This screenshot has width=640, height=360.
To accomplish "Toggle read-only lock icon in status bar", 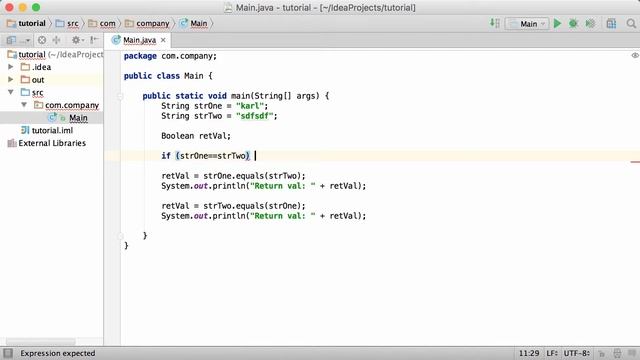I will click(601, 354).
